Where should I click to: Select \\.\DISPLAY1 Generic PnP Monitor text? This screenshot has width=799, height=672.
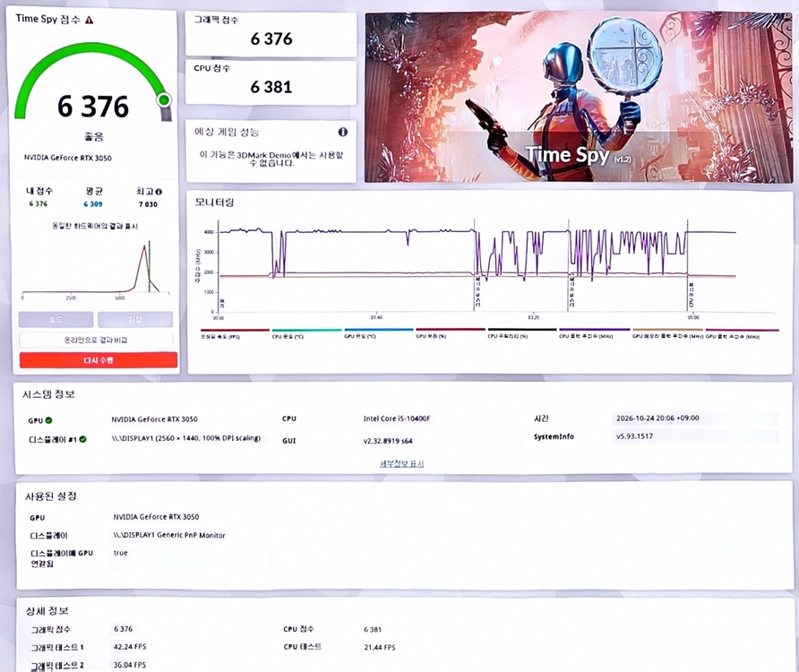point(169,535)
